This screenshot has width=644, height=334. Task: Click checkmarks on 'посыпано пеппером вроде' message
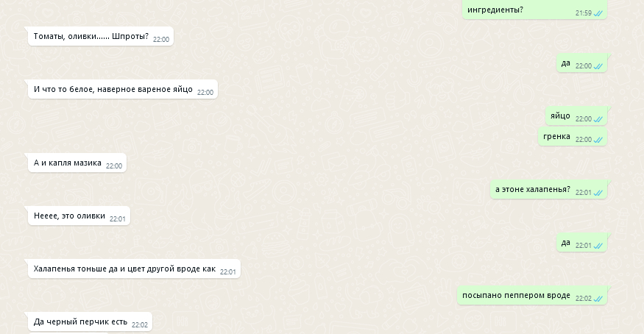pyautogui.click(x=598, y=298)
